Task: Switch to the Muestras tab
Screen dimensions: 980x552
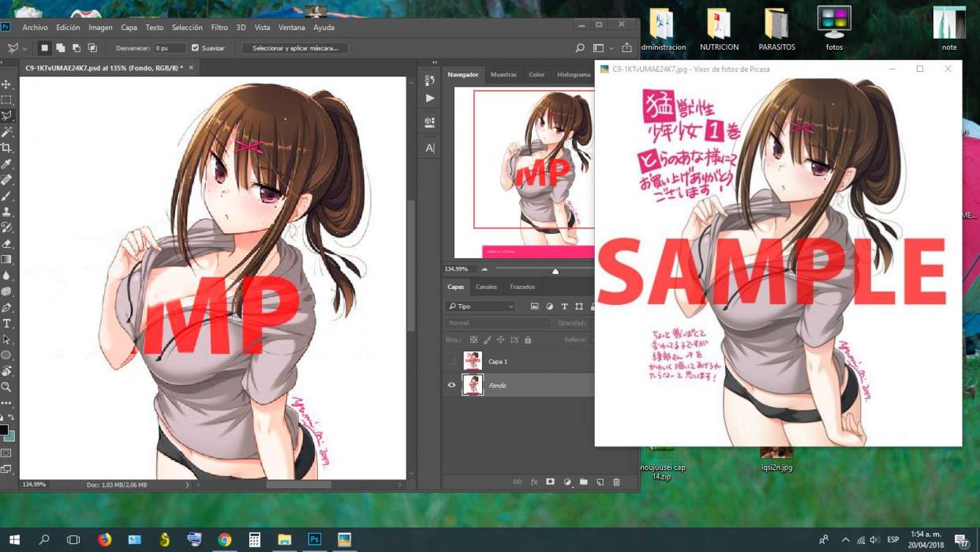Action: (x=503, y=74)
